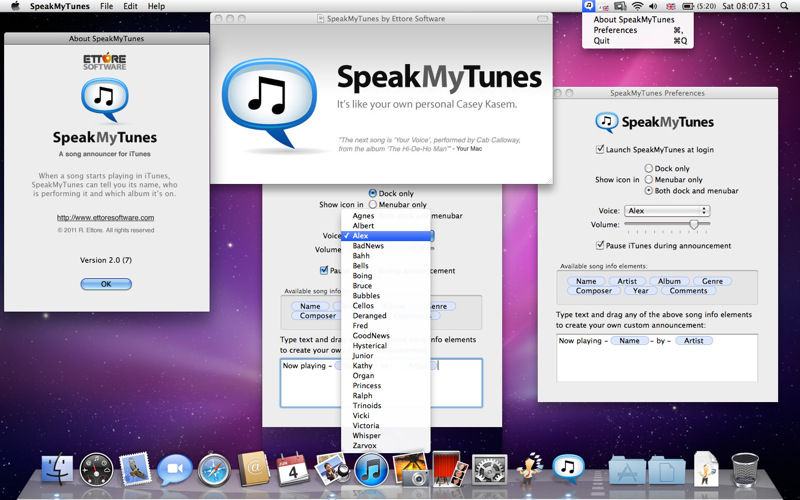This screenshot has height=500, width=800.
Task: Open the Applications folder in the dock
Action: click(627, 470)
